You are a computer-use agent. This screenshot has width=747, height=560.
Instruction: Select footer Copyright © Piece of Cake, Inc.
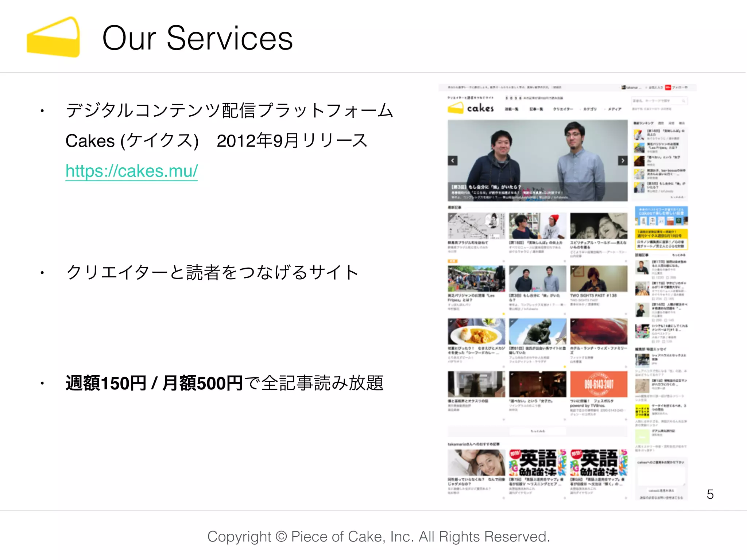311,537
